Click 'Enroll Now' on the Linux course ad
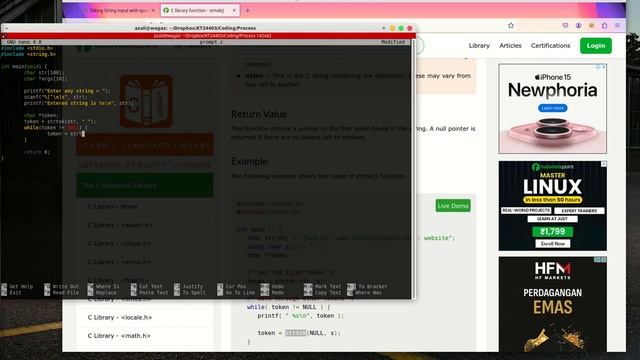Image resolution: width=640 pixels, height=360 pixels. click(553, 244)
